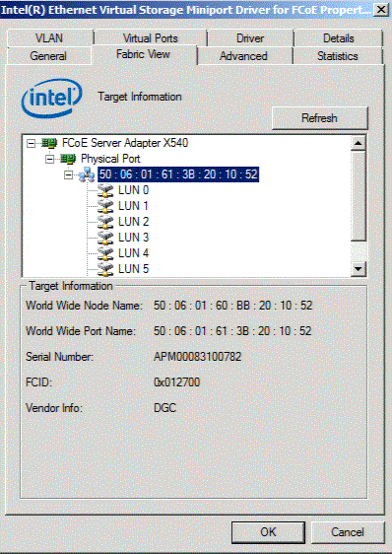Click the LUN 1 disk icon
This screenshot has height=554, width=392.
[x=105, y=206]
